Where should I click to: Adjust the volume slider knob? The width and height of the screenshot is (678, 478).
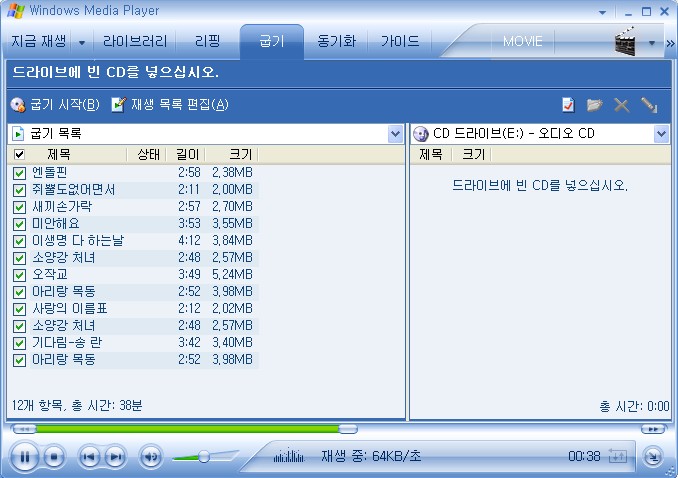pos(204,456)
